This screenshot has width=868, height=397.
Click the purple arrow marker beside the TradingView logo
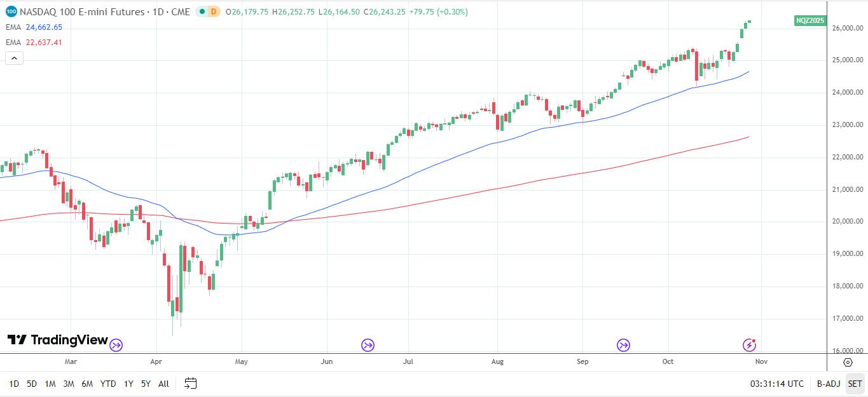(116, 344)
